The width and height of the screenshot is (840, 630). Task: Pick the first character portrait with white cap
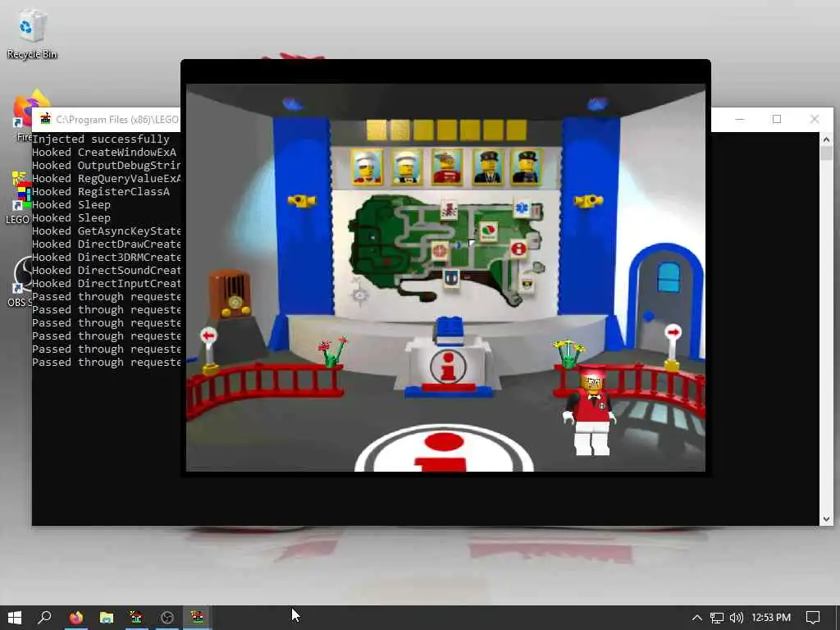coord(367,167)
